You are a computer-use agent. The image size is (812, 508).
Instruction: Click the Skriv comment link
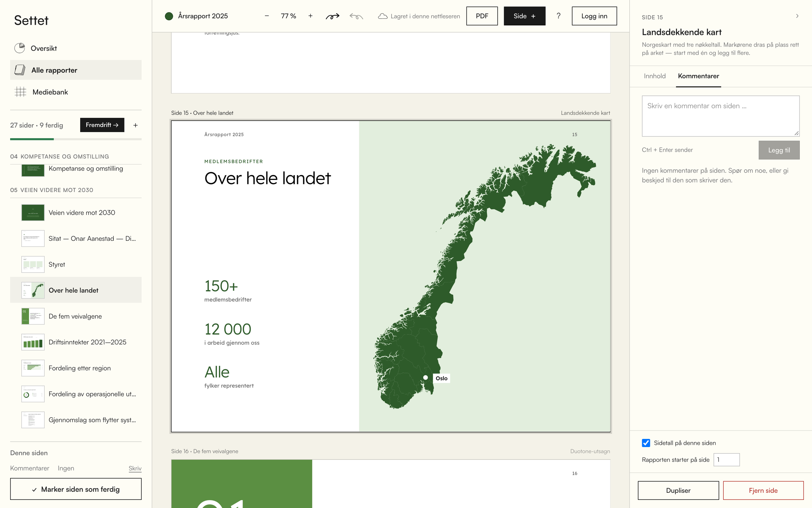(x=135, y=468)
